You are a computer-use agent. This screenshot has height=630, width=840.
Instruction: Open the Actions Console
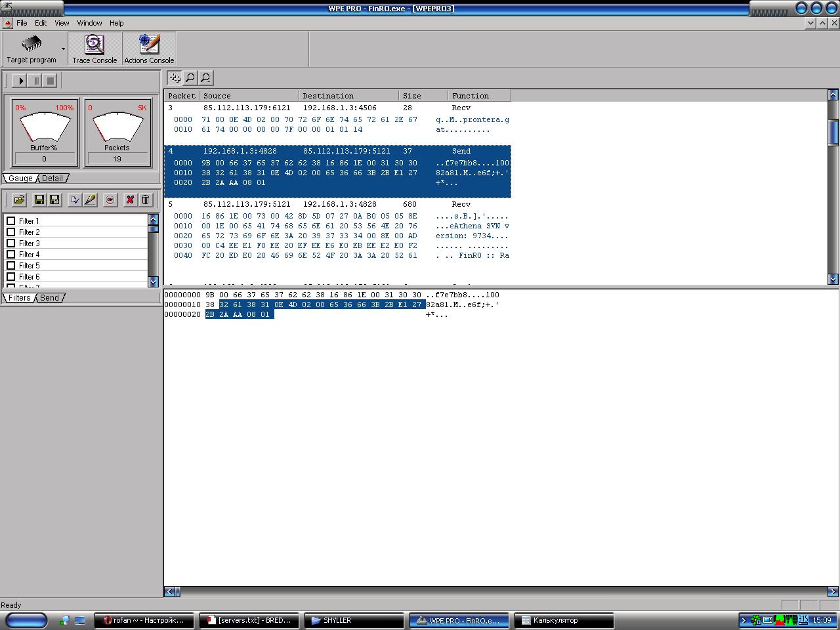click(x=149, y=49)
